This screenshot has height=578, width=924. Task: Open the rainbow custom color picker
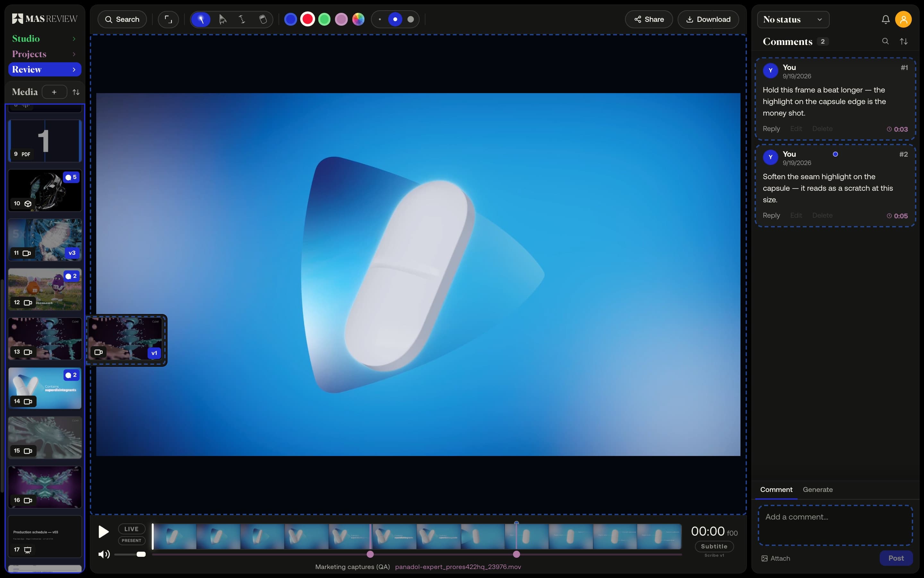358,19
